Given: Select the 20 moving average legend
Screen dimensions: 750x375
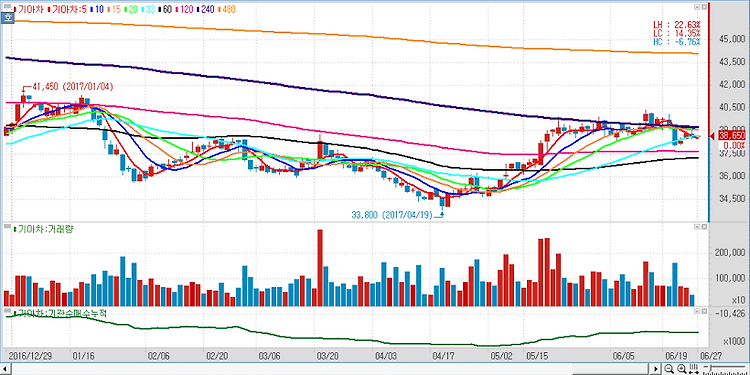Looking at the screenshot, I should pos(131,9).
